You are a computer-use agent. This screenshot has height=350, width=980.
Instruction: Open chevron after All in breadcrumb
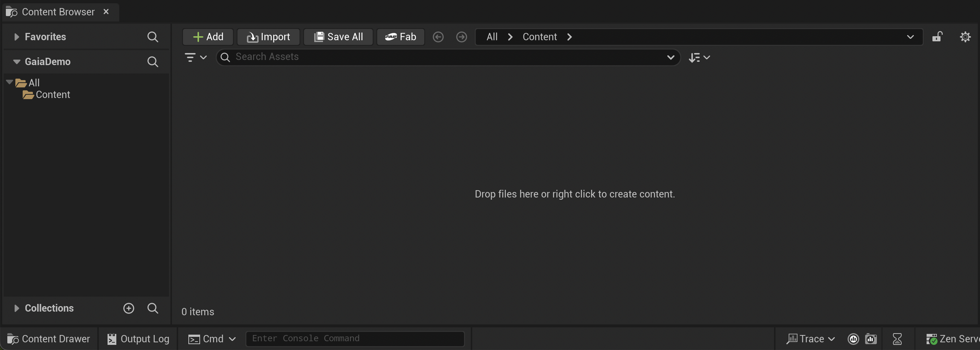pos(510,37)
